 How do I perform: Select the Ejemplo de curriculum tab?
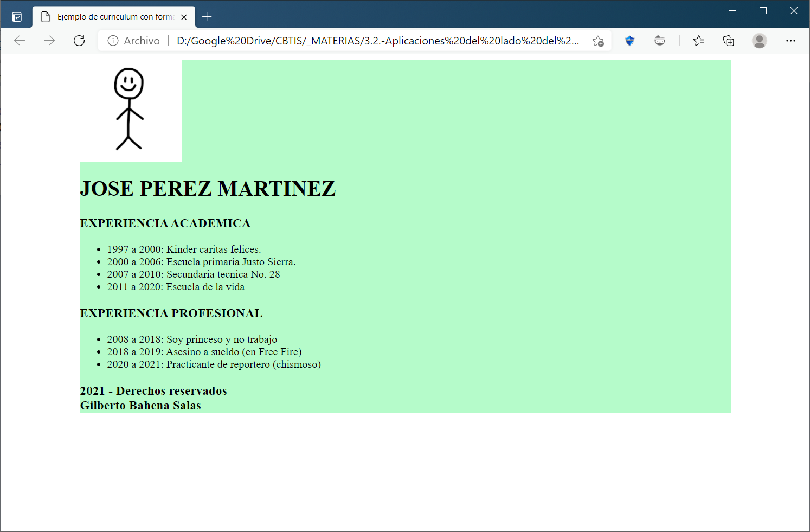click(108, 16)
